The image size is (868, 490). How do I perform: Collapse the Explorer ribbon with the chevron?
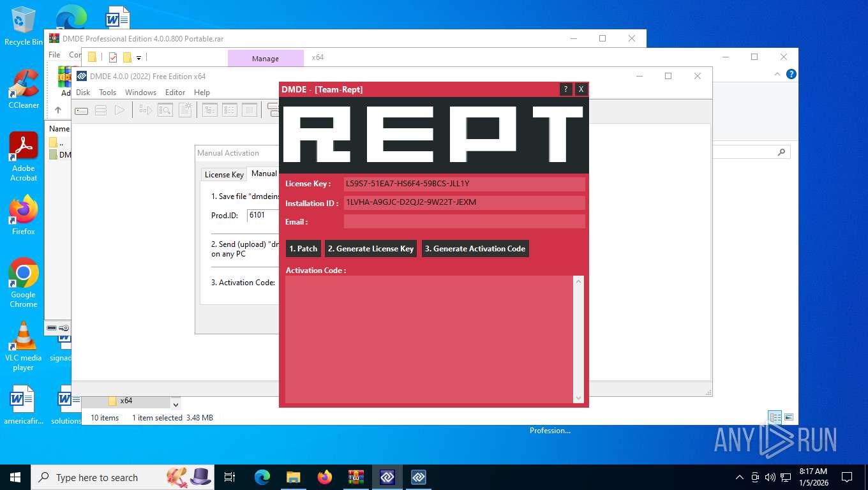777,74
